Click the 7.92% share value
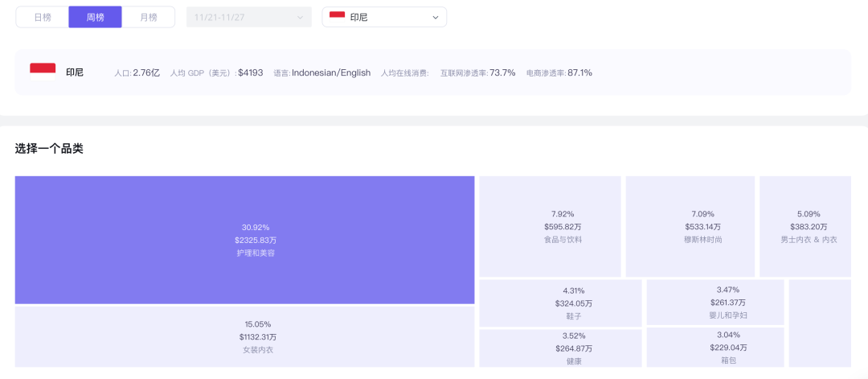Viewport: 868px width, 379px height. point(563,214)
